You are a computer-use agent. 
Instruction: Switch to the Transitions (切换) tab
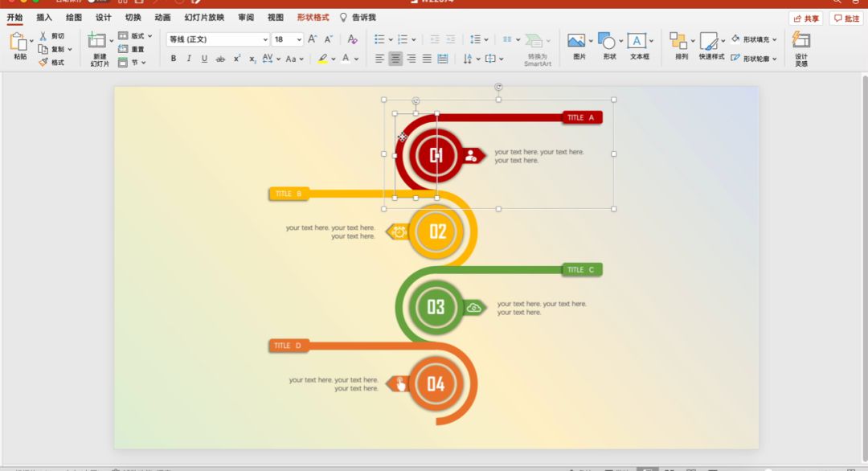133,17
